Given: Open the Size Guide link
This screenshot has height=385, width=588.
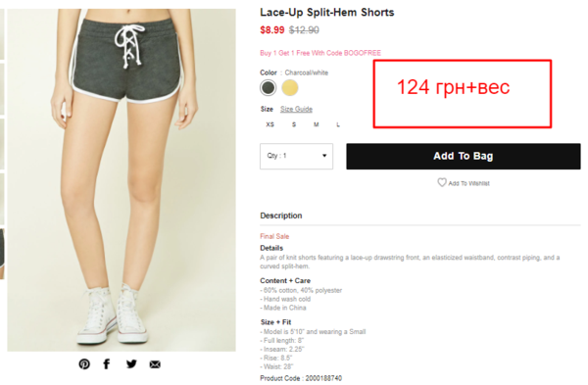Looking at the screenshot, I should click(296, 109).
